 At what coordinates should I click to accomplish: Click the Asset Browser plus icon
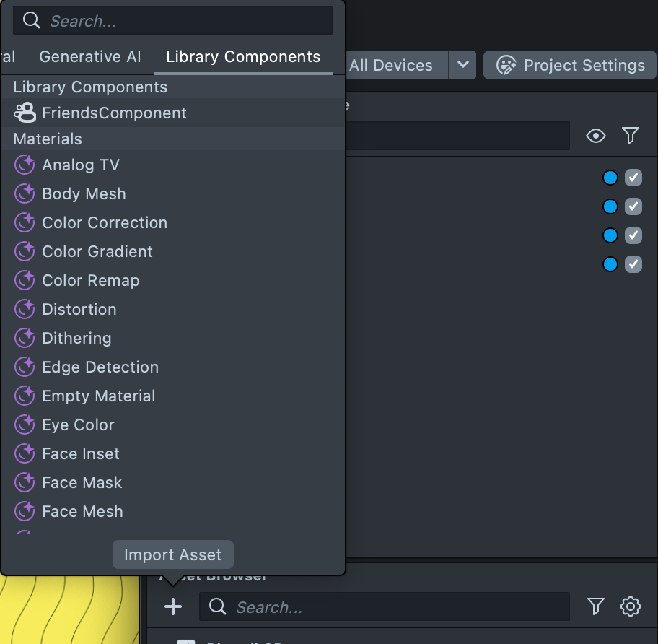[173, 607]
